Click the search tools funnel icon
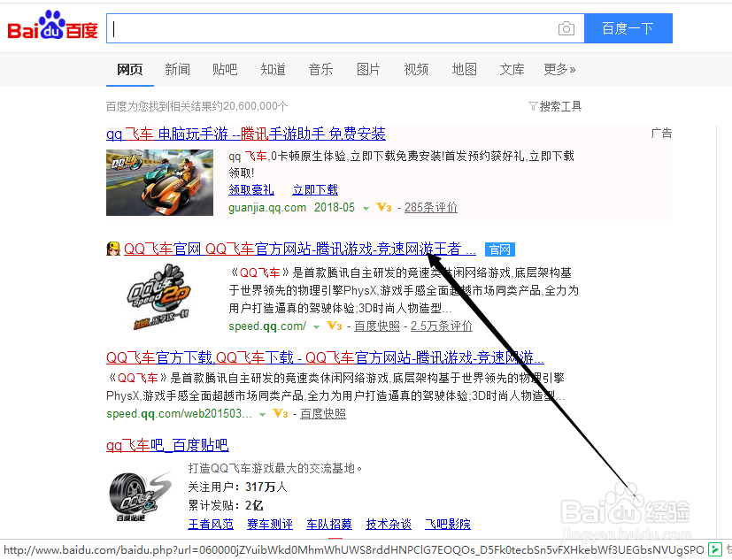 (x=533, y=106)
